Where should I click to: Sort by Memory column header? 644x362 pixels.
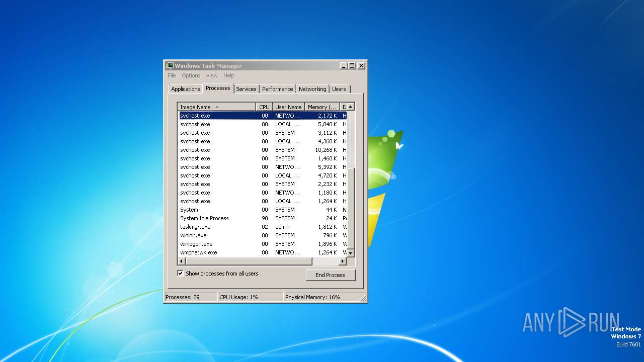click(322, 107)
